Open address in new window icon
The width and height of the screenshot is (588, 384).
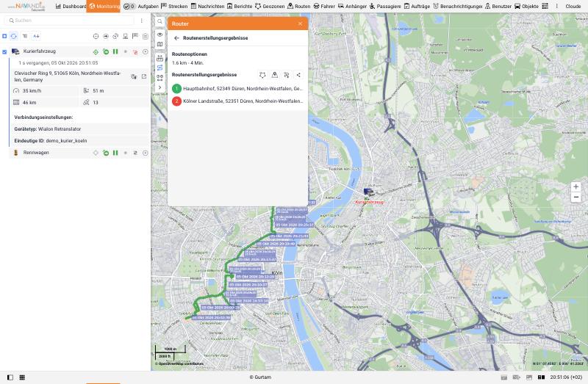(x=144, y=76)
